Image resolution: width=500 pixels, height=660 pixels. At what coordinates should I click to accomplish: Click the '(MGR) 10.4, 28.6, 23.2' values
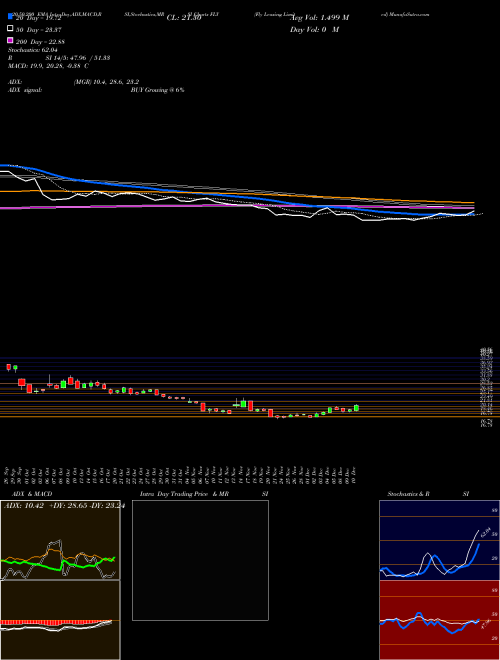coord(106,82)
